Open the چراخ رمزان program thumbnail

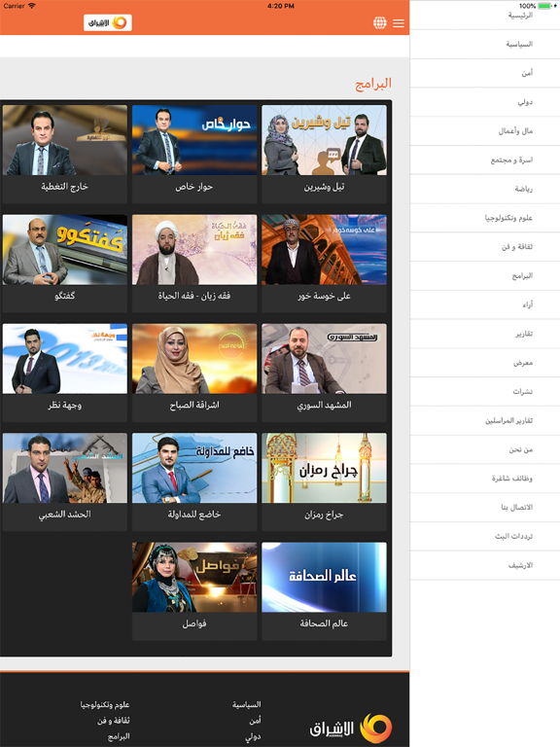coord(324,468)
